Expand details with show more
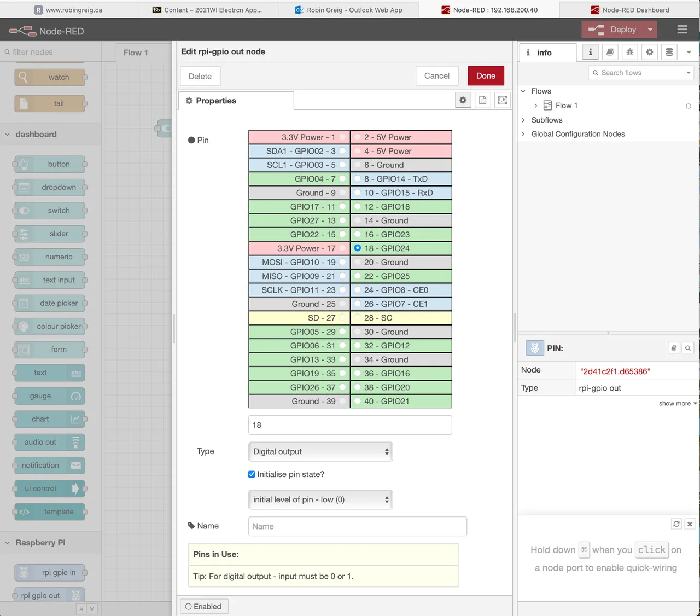The image size is (700, 616). pos(678,403)
